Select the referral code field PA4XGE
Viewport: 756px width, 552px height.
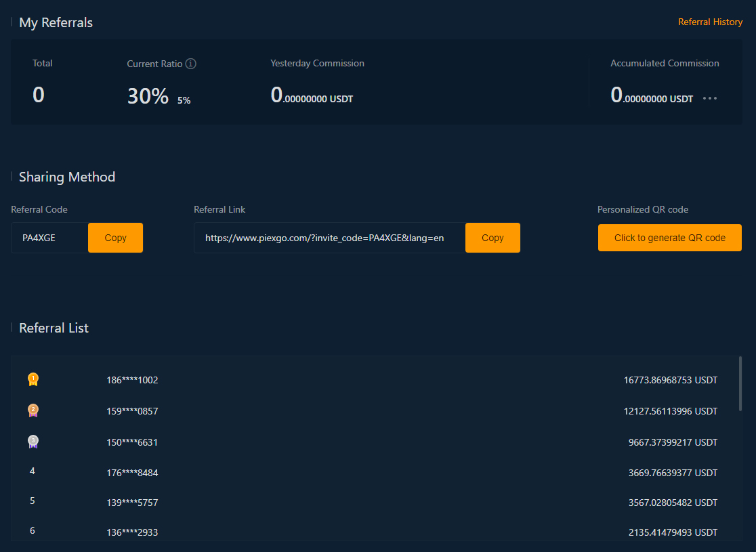(49, 238)
